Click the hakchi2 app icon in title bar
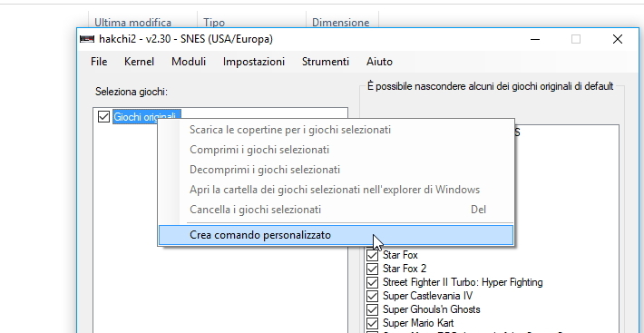Screen dimensions: 644x333 (87, 39)
